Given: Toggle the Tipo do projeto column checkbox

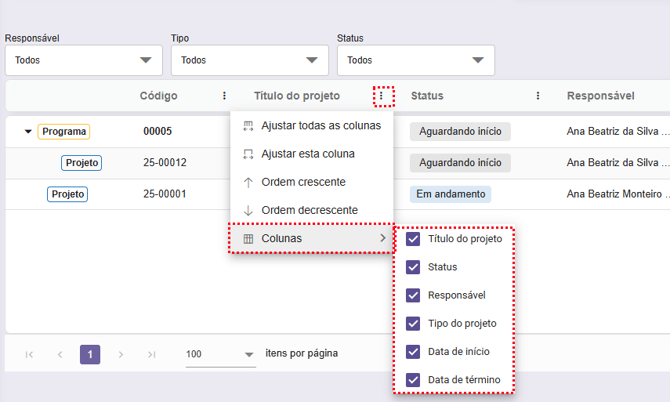Looking at the screenshot, I should tap(413, 323).
